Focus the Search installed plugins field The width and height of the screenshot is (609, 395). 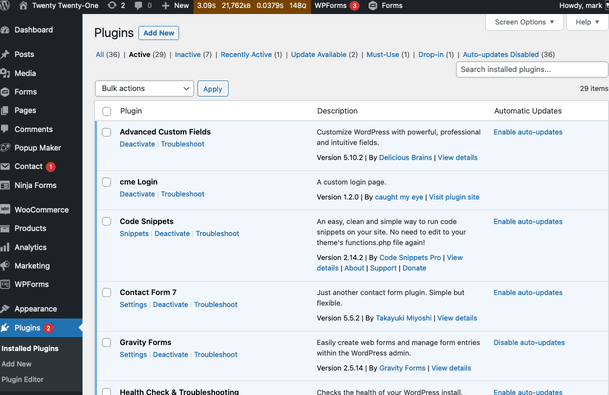coord(532,70)
